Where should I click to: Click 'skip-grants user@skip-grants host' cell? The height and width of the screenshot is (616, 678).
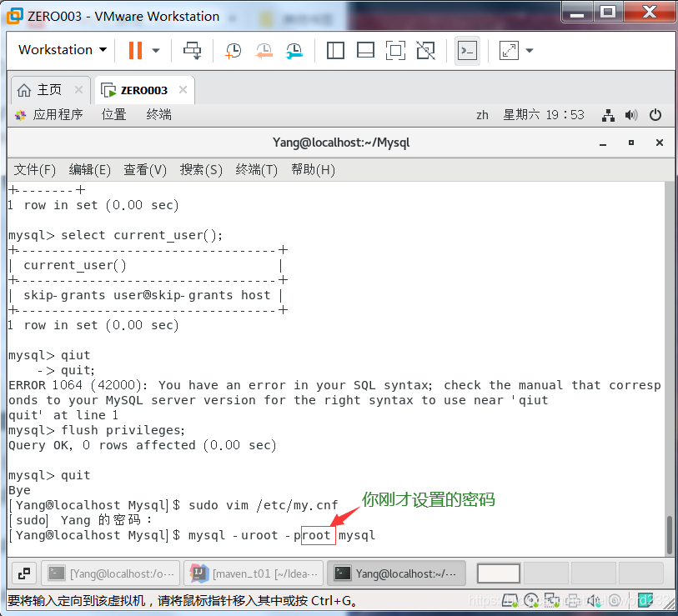pos(147,296)
